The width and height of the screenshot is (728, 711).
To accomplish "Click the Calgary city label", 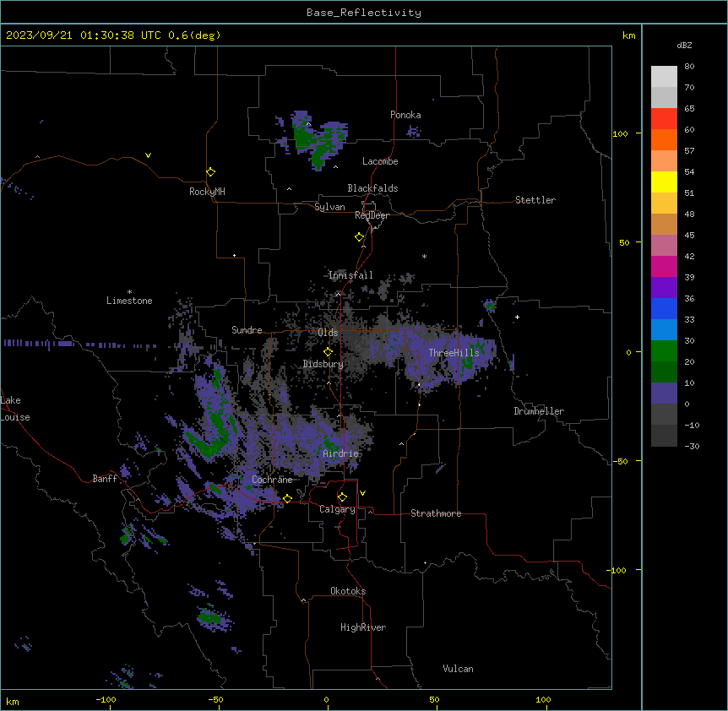I will pos(337,509).
